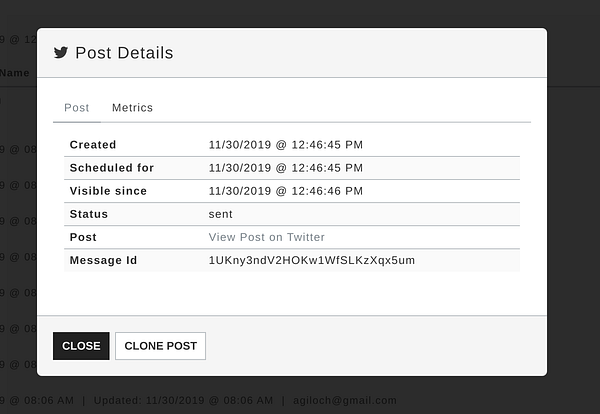Click the Post Details dialog title

click(124, 53)
